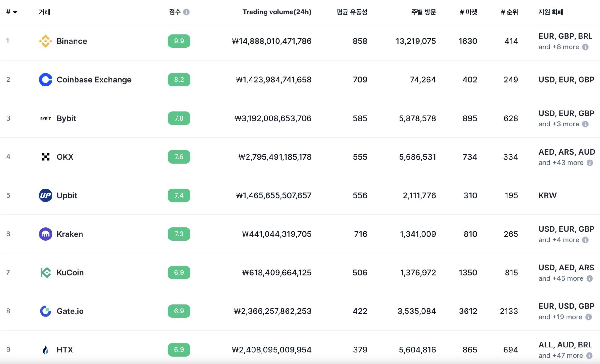Click the OKX logo icon

pyautogui.click(x=45, y=157)
